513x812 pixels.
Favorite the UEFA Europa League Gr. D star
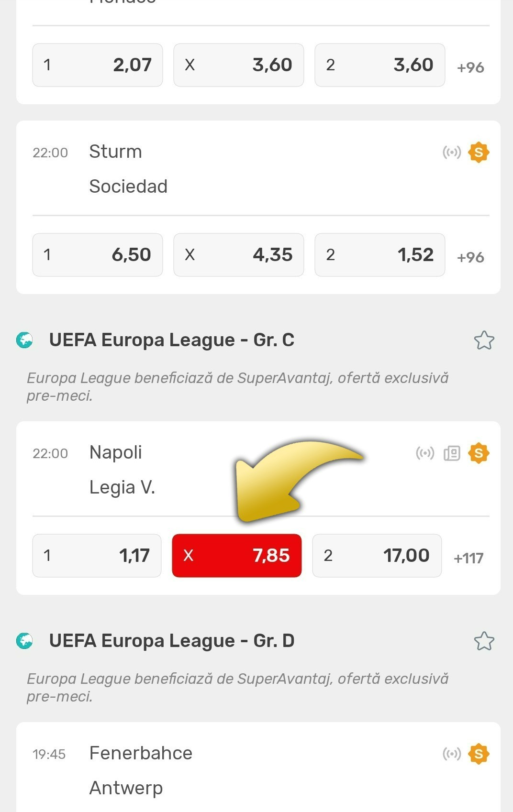click(x=484, y=641)
